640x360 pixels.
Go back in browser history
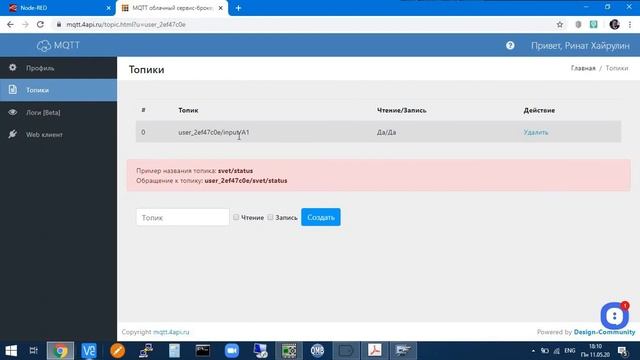click(10, 24)
